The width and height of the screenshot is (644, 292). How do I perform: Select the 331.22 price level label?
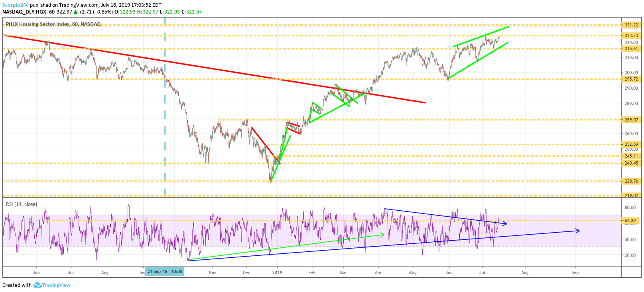tap(631, 25)
